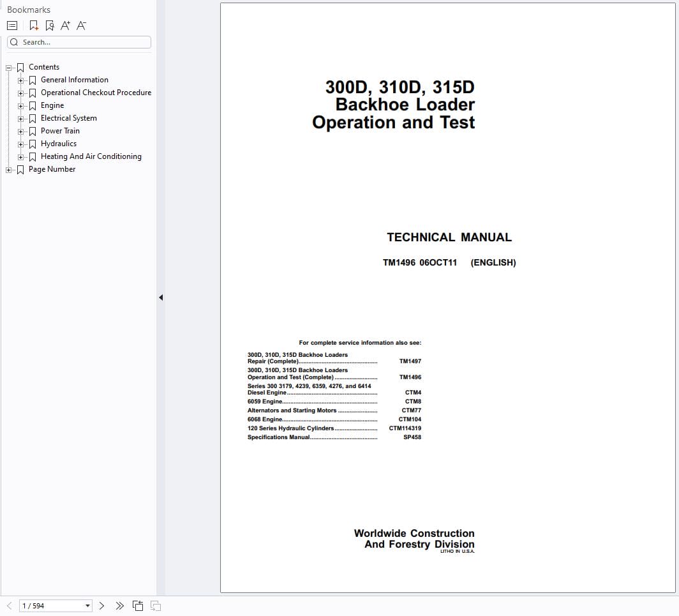
Task: Click the search magnifier icon
Action: click(x=14, y=42)
